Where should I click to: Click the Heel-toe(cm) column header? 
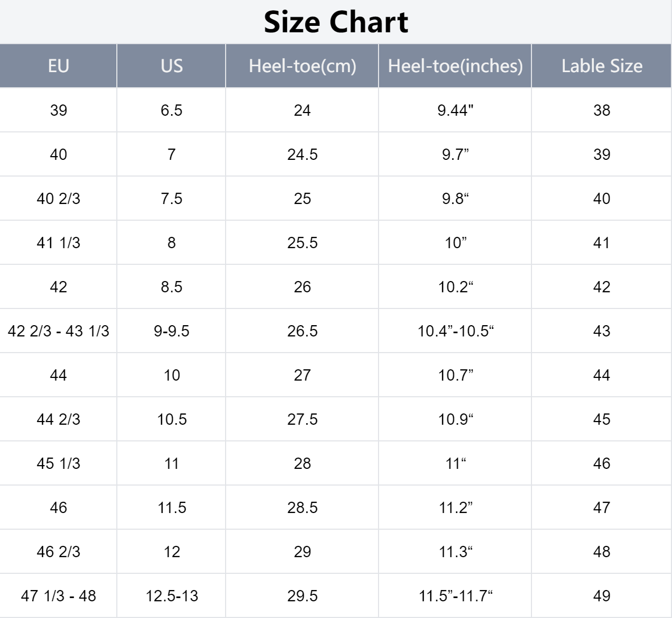click(x=302, y=66)
